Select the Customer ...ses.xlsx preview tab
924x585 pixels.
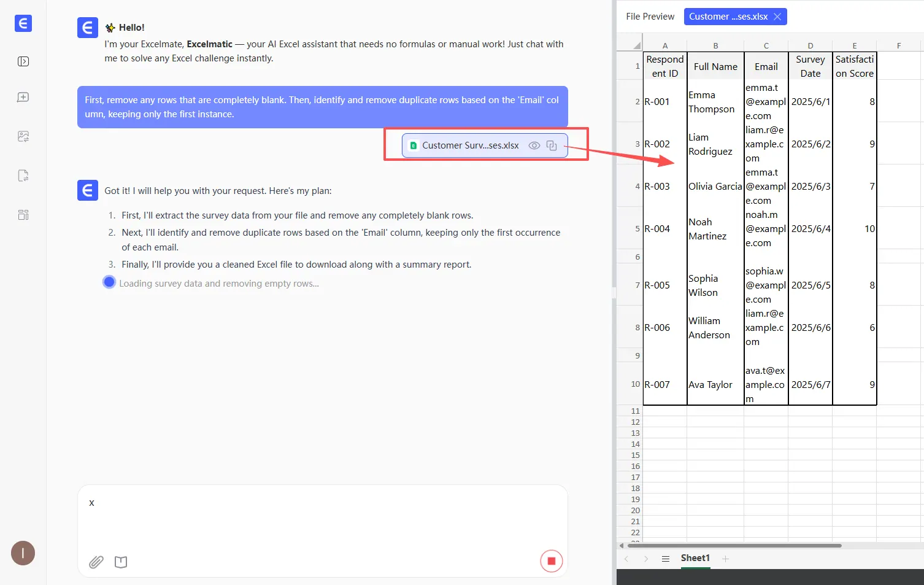[728, 17]
